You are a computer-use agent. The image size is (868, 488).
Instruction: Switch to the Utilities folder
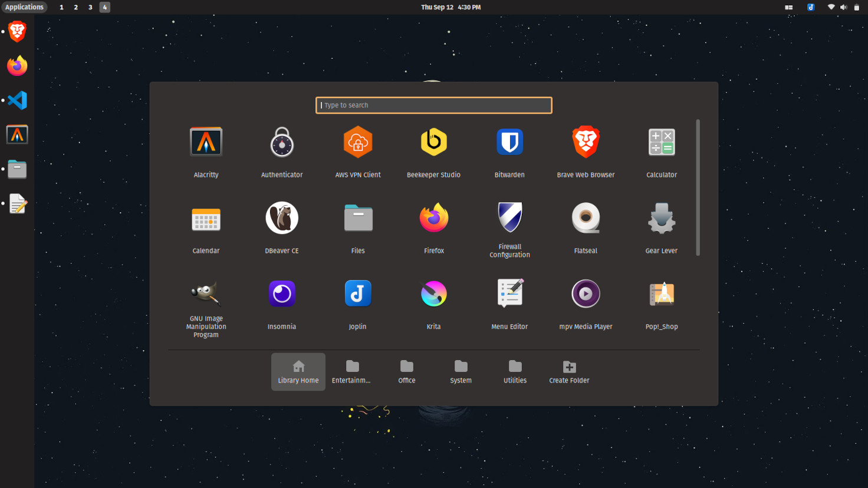click(515, 372)
